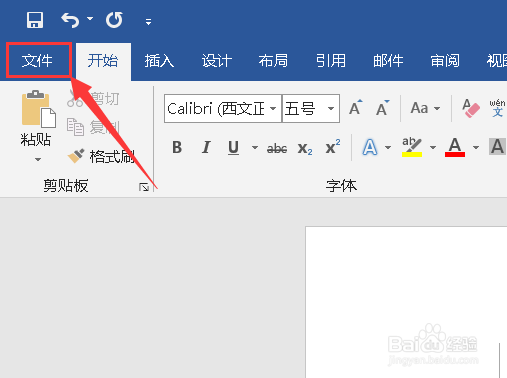The height and width of the screenshot is (378, 507).
Task: Open highlight color dropdown arrow
Action: [x=433, y=147]
